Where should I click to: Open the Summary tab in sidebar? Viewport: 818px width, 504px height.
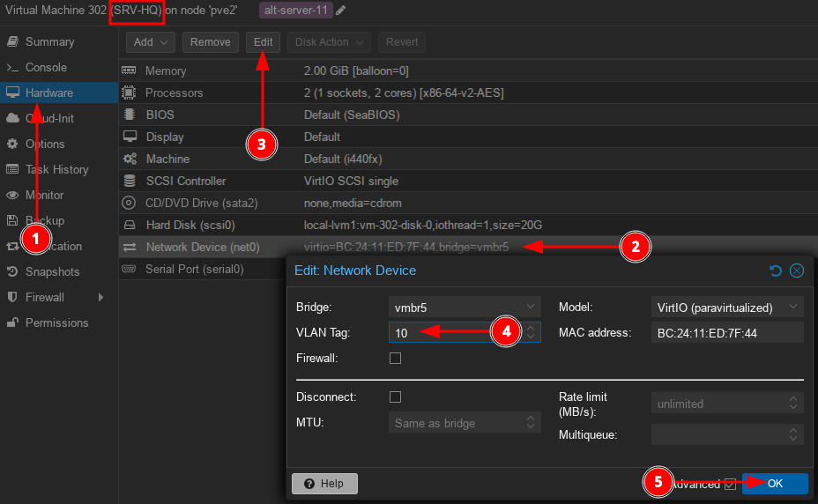click(49, 41)
